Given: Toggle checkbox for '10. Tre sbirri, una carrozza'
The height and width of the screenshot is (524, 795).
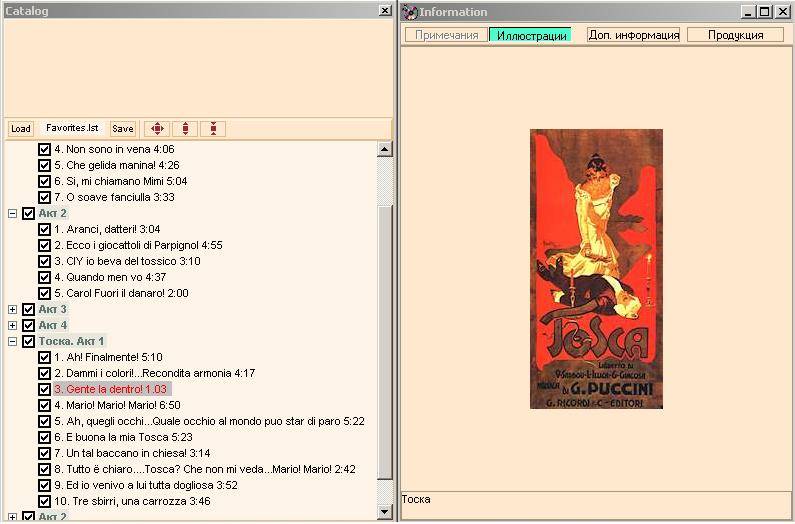Looking at the screenshot, I should point(45,501).
